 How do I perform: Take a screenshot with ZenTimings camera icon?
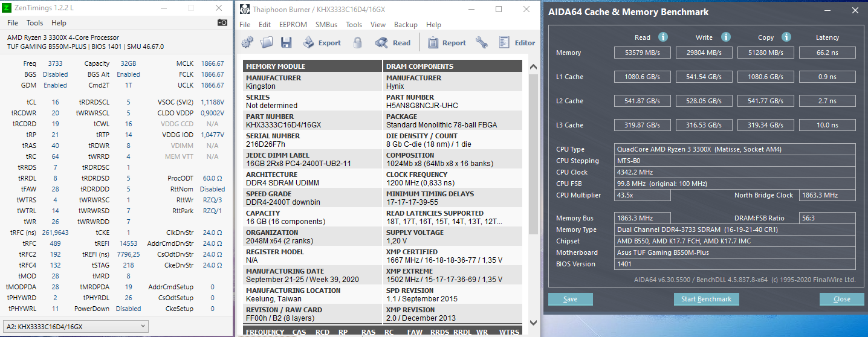click(x=222, y=23)
